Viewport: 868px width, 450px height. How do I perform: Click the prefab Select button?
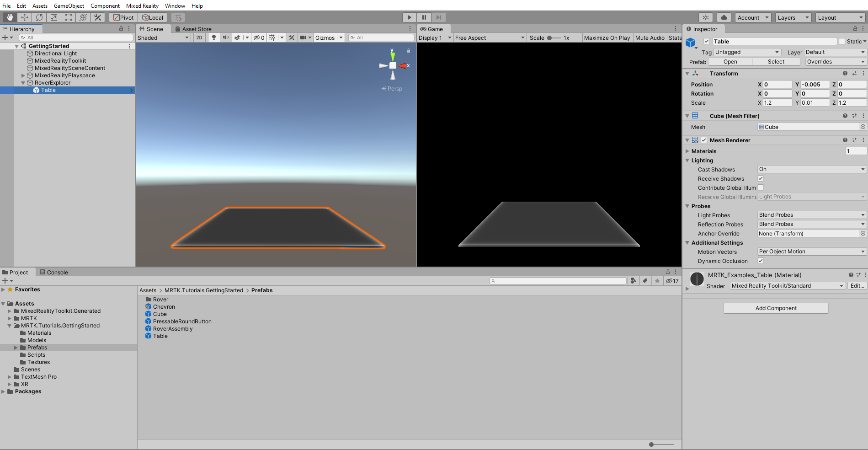pyautogui.click(x=776, y=62)
